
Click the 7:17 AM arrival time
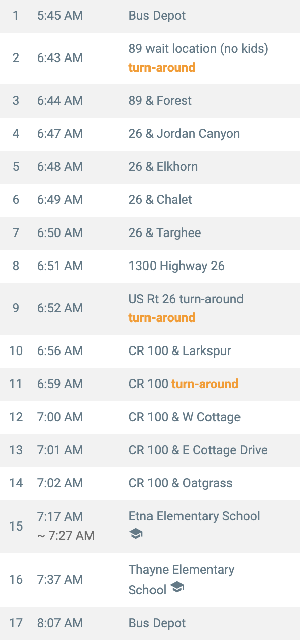pyautogui.click(x=60, y=517)
